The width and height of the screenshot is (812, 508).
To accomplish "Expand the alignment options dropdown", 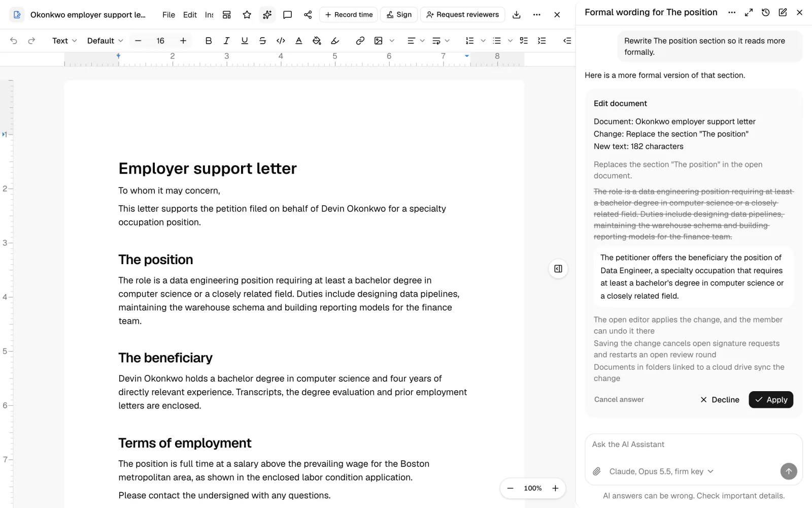I will pyautogui.click(x=422, y=41).
